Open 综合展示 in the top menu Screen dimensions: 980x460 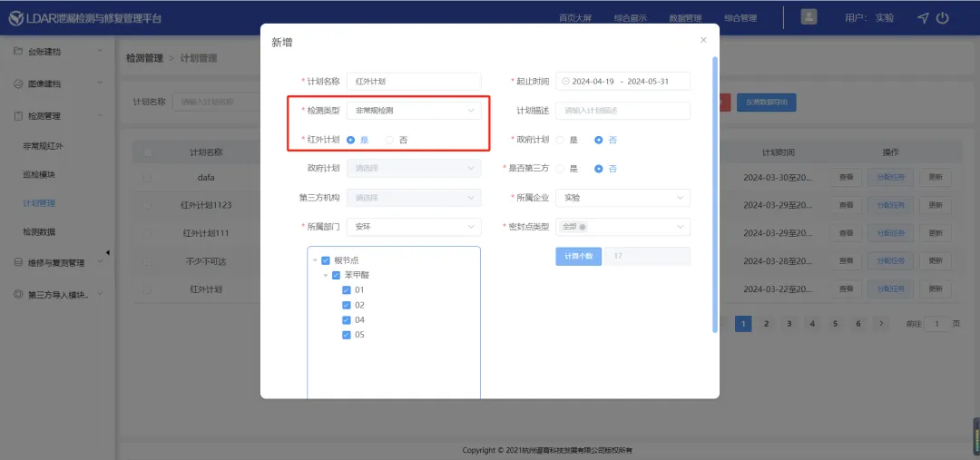tap(630, 18)
